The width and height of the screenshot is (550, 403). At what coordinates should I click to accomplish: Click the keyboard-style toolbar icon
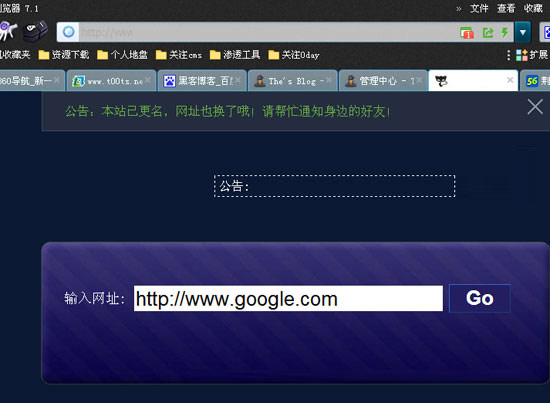tap(35, 31)
